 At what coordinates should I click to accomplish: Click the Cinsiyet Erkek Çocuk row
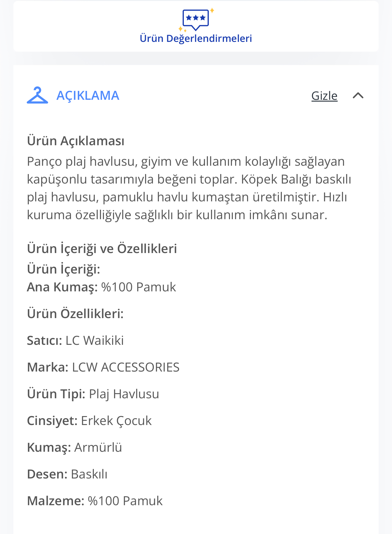coord(89,421)
